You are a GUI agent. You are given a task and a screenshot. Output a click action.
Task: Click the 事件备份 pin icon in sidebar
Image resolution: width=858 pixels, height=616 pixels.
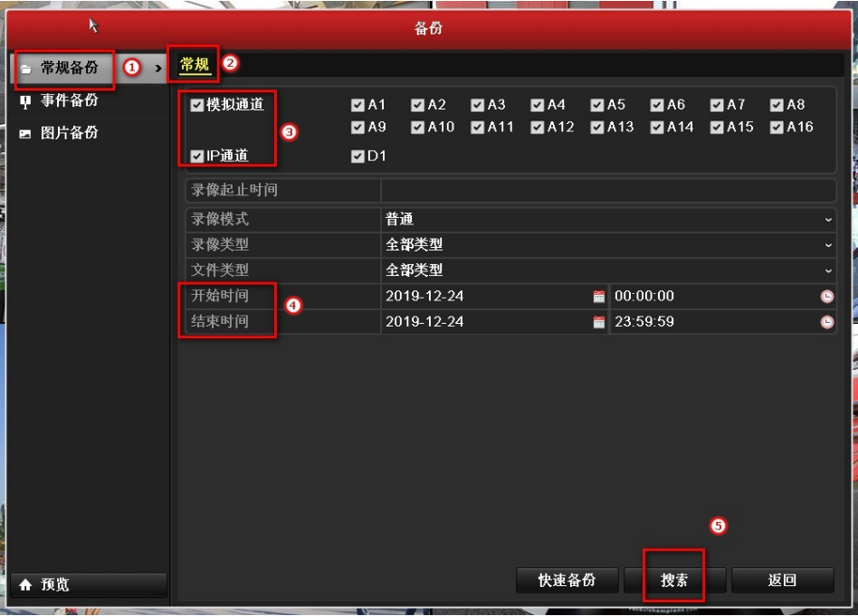point(24,100)
